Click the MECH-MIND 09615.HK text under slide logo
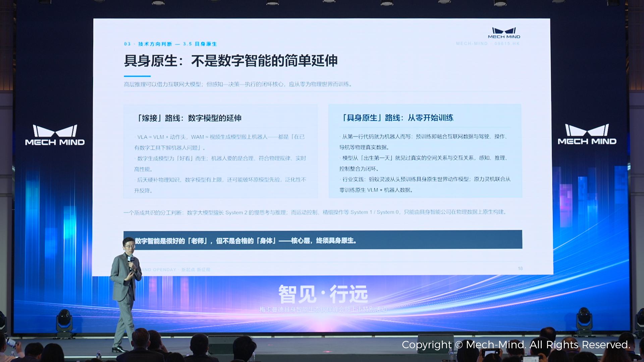The image size is (644, 362). [x=488, y=44]
